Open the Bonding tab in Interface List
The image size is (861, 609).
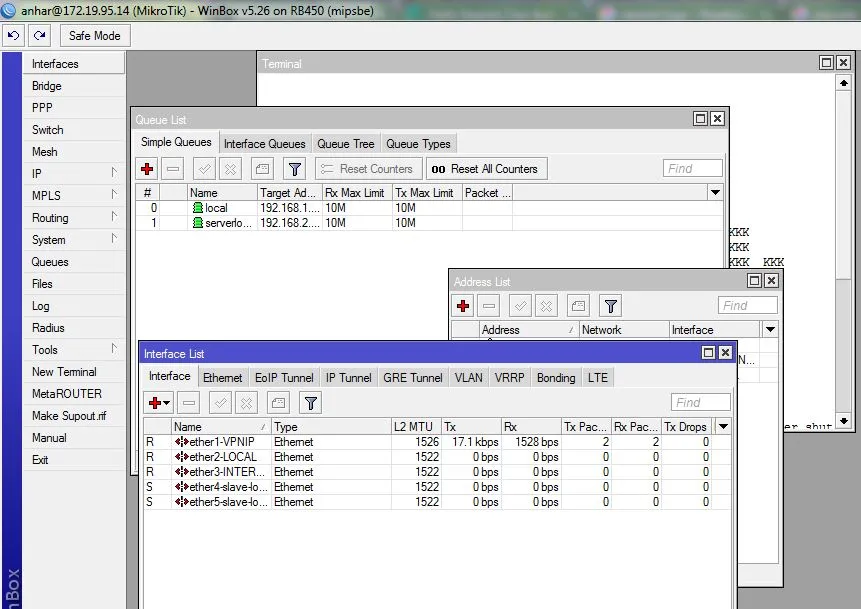(556, 378)
